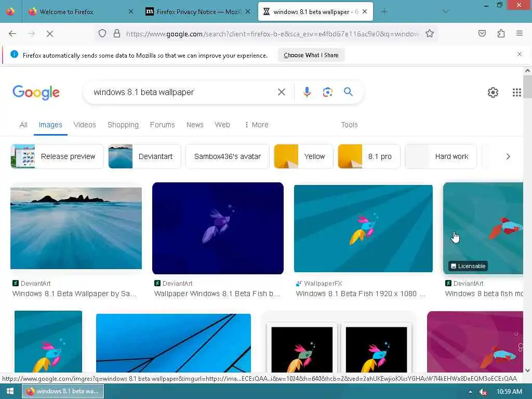Switch to the All results tab
532x399 pixels.
(x=23, y=125)
